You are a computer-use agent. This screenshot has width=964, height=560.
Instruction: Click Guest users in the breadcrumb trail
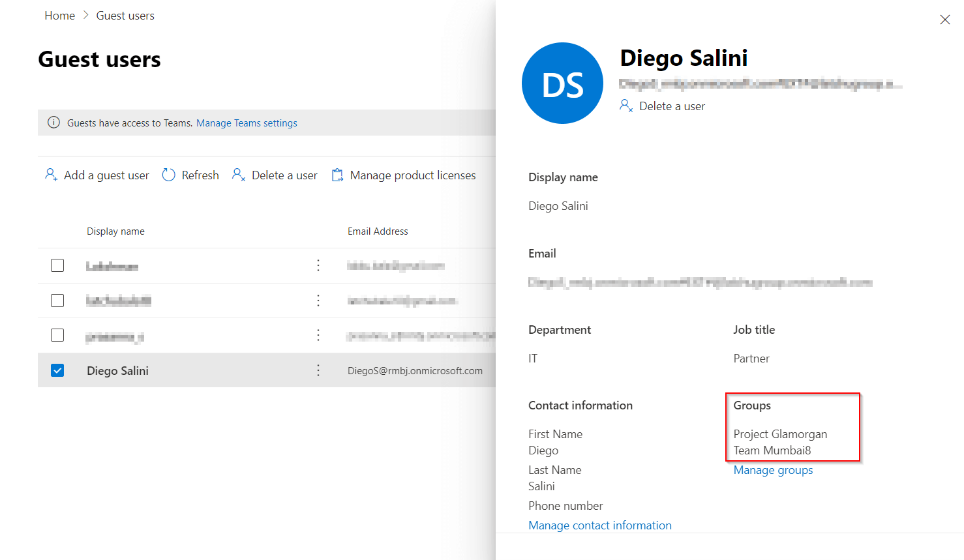click(125, 15)
